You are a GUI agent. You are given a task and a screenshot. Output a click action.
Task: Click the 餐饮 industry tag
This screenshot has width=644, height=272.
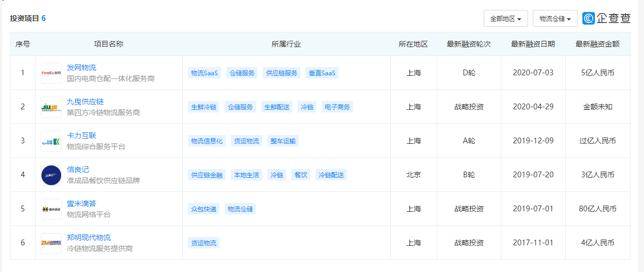(x=301, y=175)
